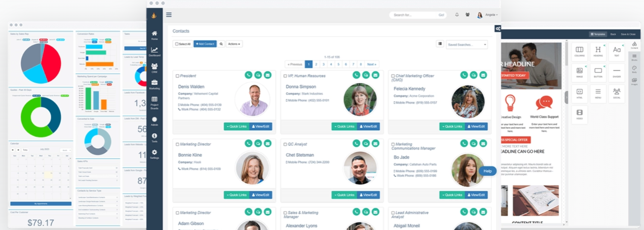Switch to list view icon
The height and width of the screenshot is (230, 644).
pyautogui.click(x=440, y=44)
